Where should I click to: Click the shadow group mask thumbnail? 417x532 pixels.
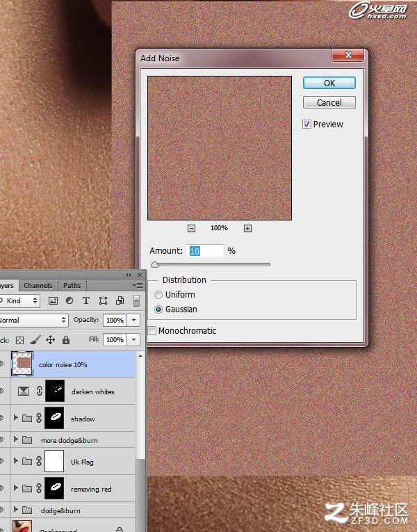click(55, 418)
